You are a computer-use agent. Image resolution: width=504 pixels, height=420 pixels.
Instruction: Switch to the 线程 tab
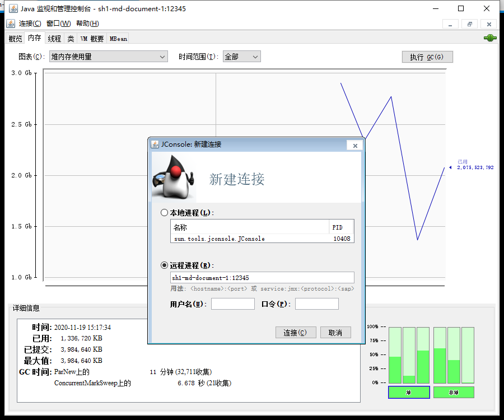click(x=54, y=38)
